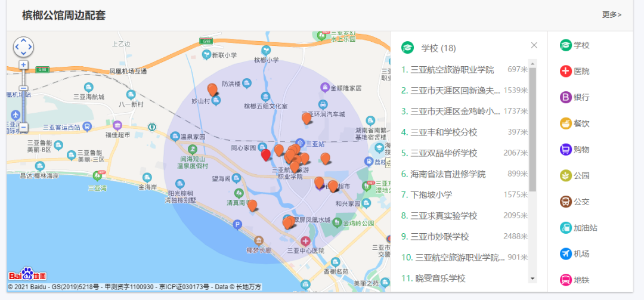Open result 三亚市天涯区金鸡岭小
644x300 pixels.
click(465, 111)
